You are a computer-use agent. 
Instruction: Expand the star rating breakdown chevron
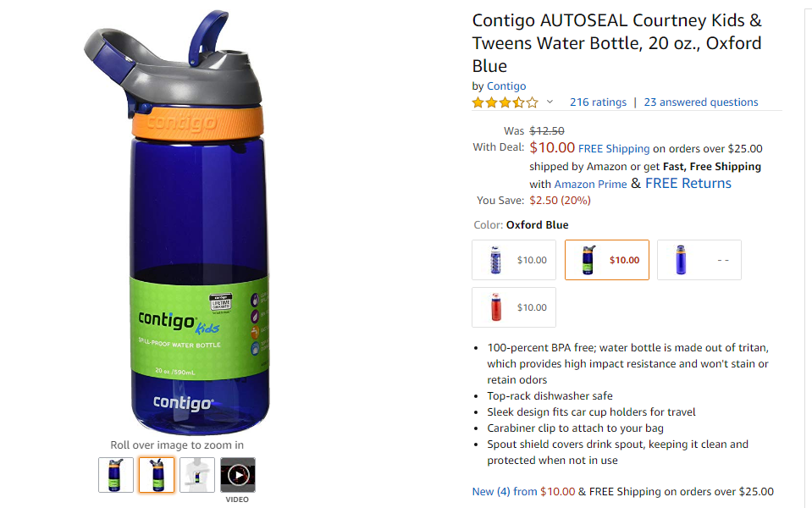pyautogui.click(x=550, y=102)
